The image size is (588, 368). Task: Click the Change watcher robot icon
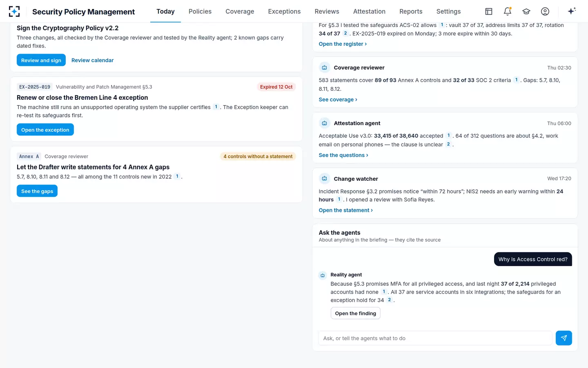point(324,179)
